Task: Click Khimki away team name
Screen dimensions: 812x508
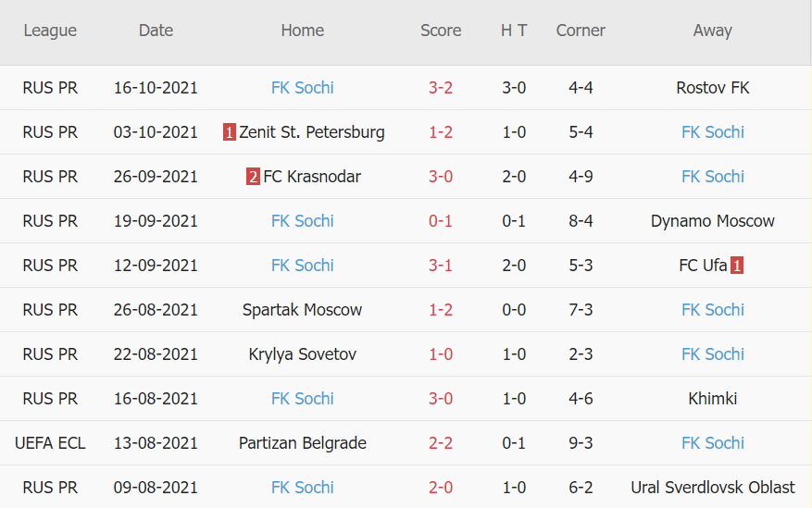Action: tap(712, 399)
